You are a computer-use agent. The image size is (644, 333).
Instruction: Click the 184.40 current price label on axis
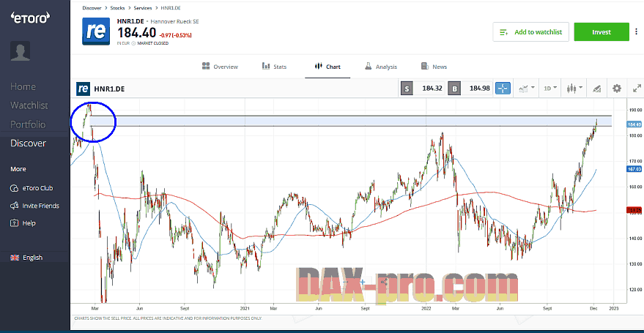coord(634,124)
